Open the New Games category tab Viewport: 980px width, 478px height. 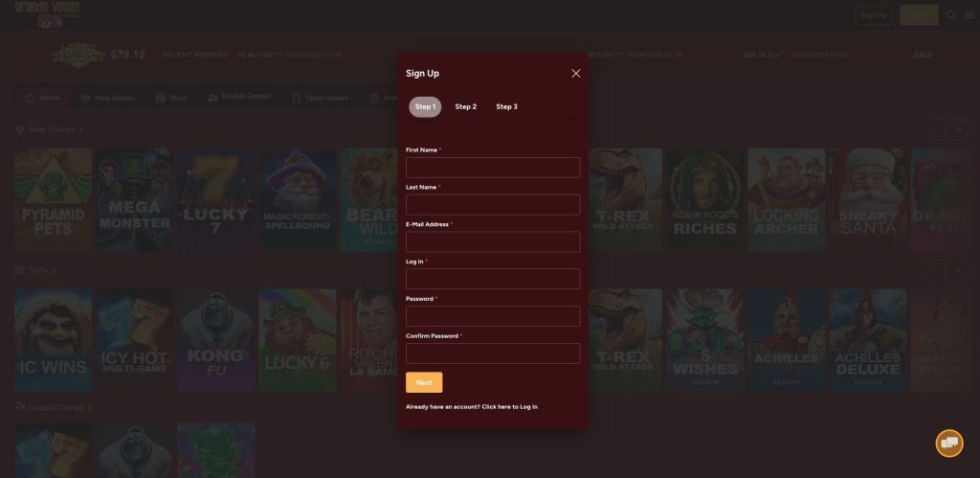pos(108,99)
